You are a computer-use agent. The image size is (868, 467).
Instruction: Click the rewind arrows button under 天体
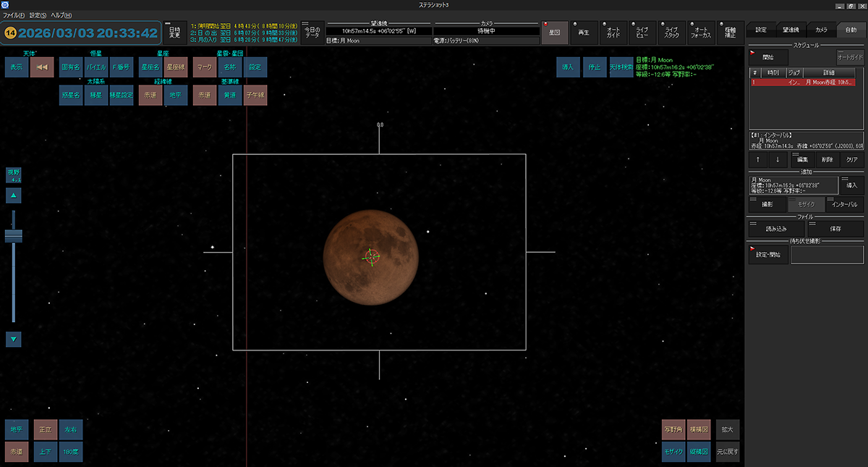coord(42,67)
